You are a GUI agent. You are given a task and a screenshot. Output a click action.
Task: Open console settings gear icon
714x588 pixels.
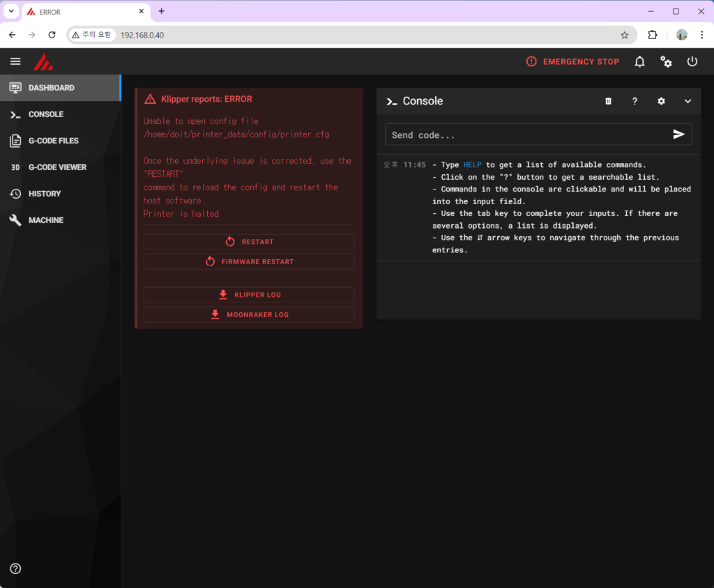pos(661,101)
